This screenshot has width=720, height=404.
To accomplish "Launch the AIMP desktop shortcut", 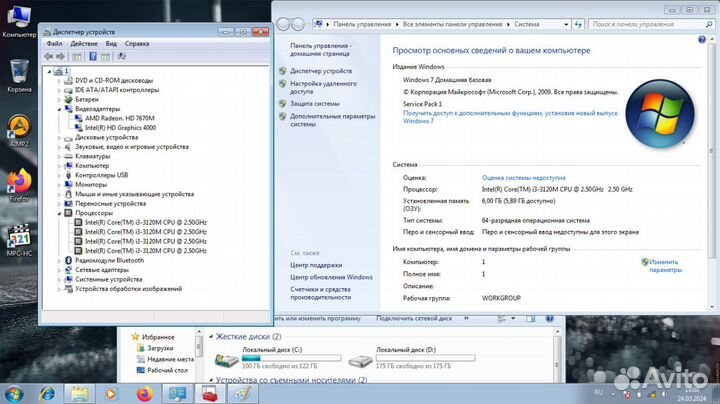I will pos(19,130).
